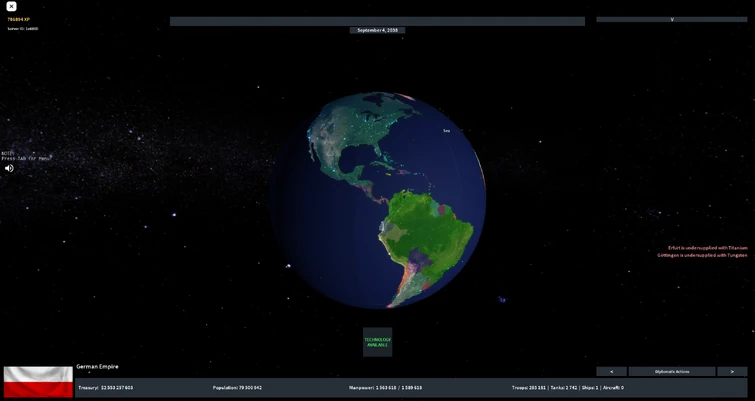Click the September 4 date label
Viewport: 755px width, 401px height.
(x=378, y=30)
